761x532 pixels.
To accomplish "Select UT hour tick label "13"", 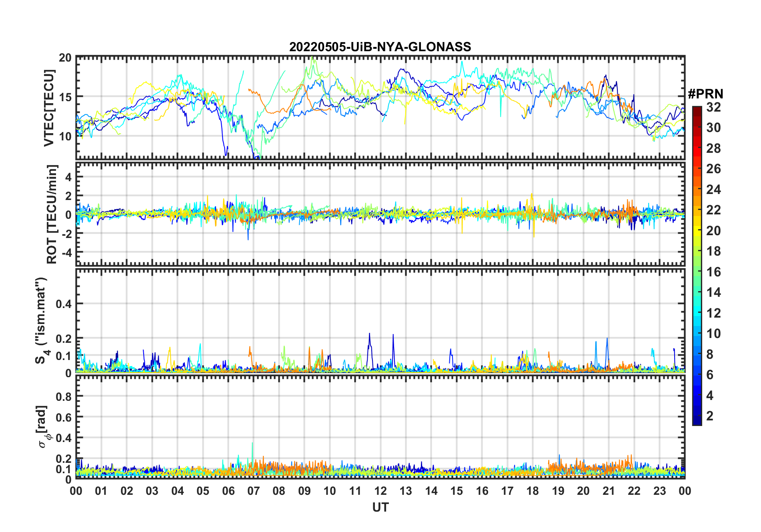I will [406, 491].
